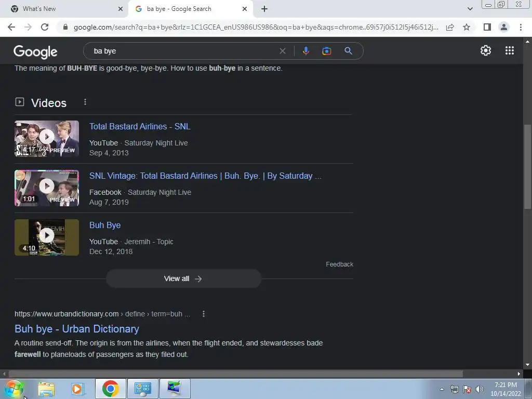
Task: Click Sep 4, 2013 date text
Action: [x=109, y=153]
